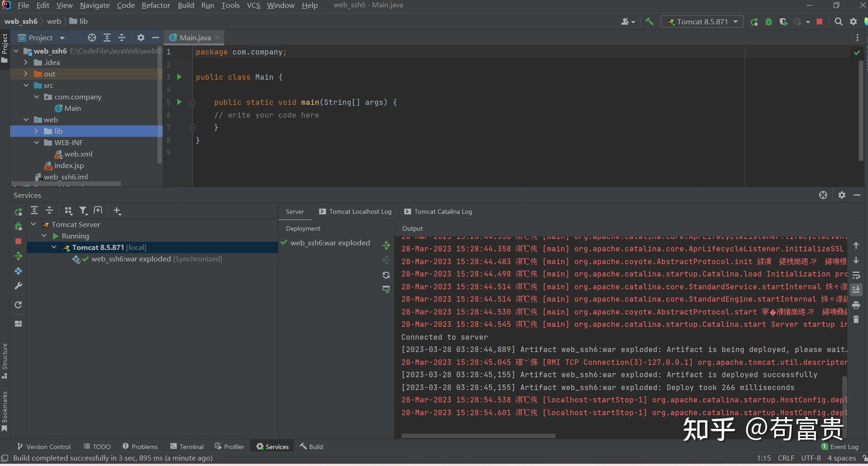Click the Print icon beside output console

tap(856, 305)
